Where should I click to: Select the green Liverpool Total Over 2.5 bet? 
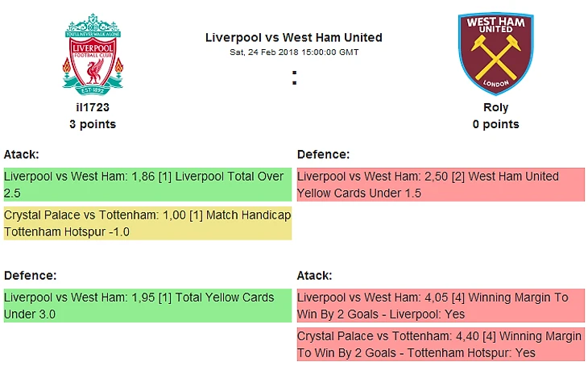click(147, 185)
